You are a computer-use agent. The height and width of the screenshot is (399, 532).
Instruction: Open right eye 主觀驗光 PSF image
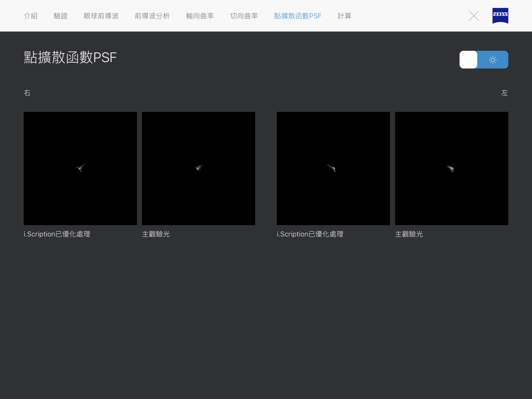click(198, 168)
